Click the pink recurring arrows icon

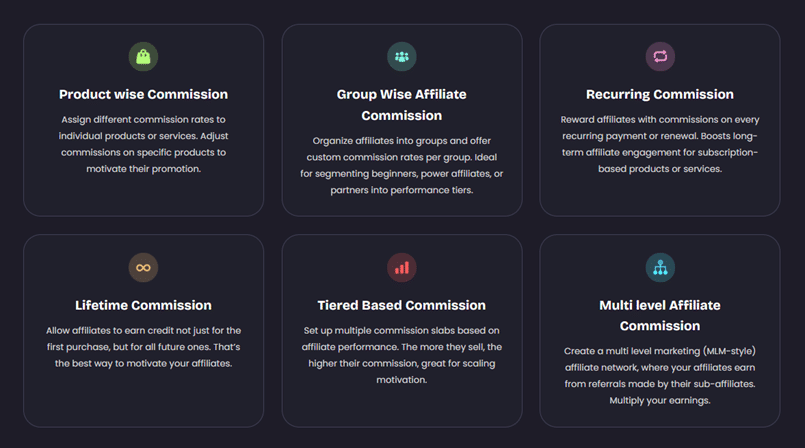660,57
